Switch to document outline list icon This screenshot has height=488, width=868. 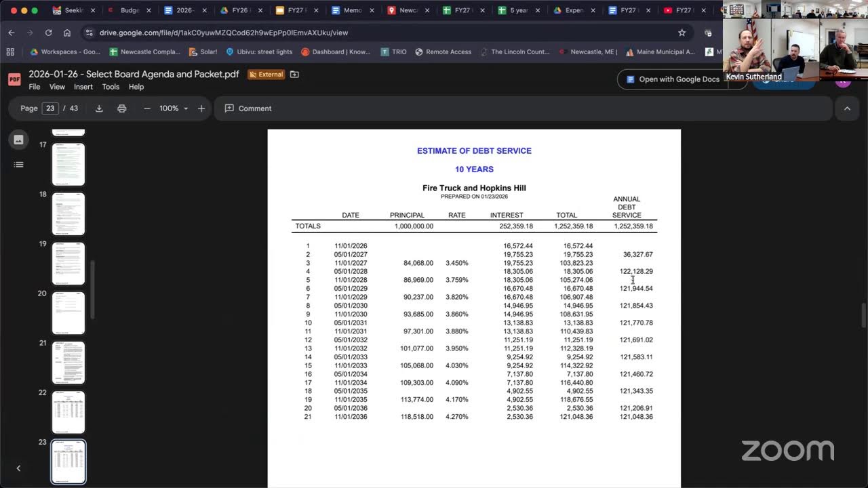pos(18,164)
